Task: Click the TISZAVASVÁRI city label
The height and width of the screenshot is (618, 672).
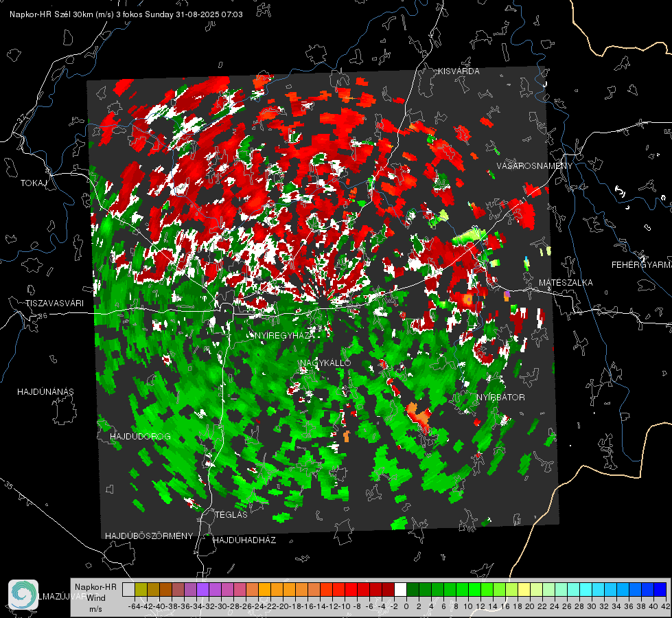Action: (54, 304)
